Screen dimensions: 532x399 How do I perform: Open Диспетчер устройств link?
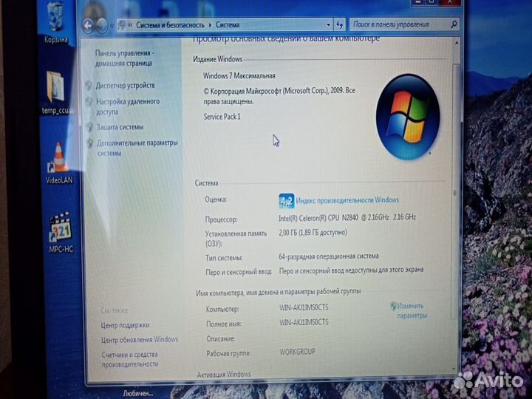coord(125,86)
